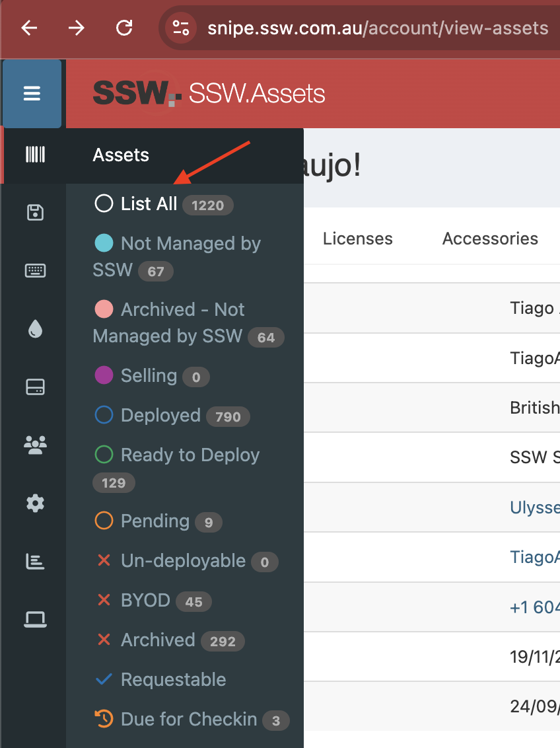The height and width of the screenshot is (748, 560).
Task: Open Requestable laptop icon in sidebar
Action: click(x=35, y=620)
